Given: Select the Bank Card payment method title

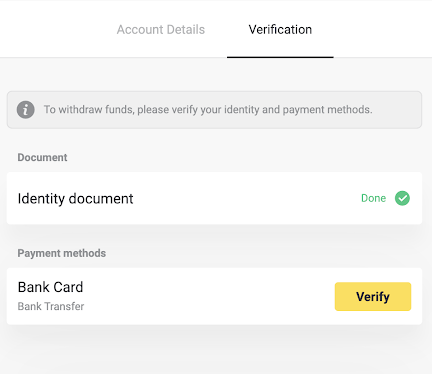Looking at the screenshot, I should (50, 287).
